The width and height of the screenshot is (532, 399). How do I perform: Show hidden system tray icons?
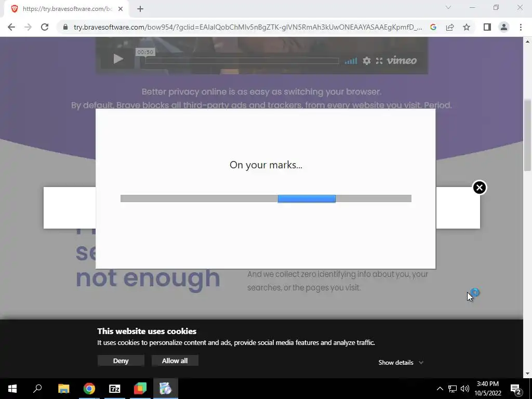click(440, 389)
